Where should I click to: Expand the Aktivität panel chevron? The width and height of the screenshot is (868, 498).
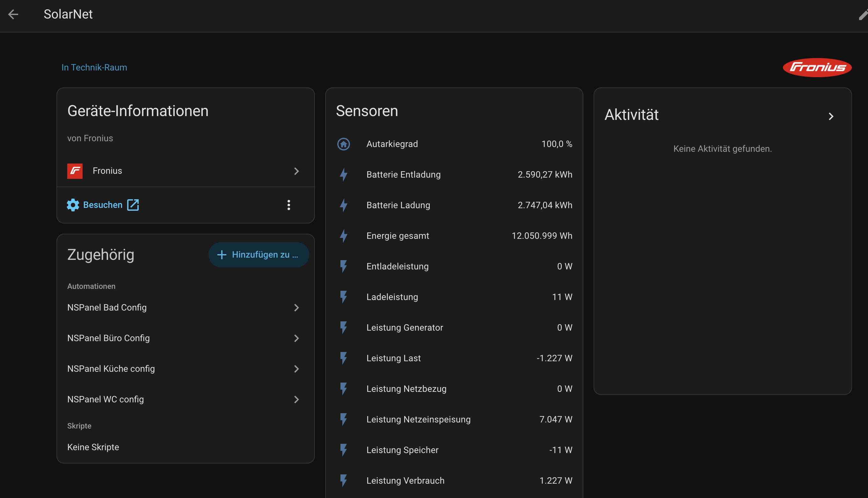pyautogui.click(x=831, y=116)
